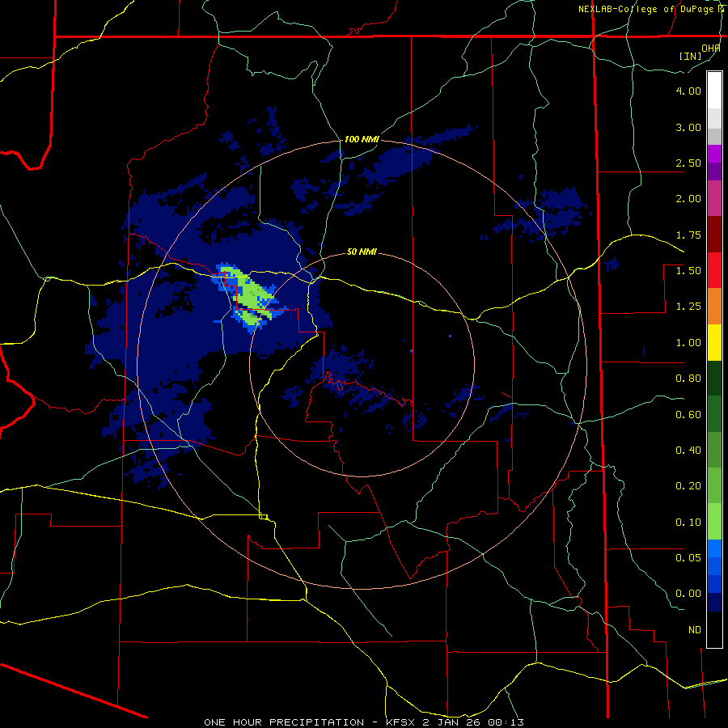Select the bright purple color bar segment
This screenshot has width=728, height=728.
point(714,154)
